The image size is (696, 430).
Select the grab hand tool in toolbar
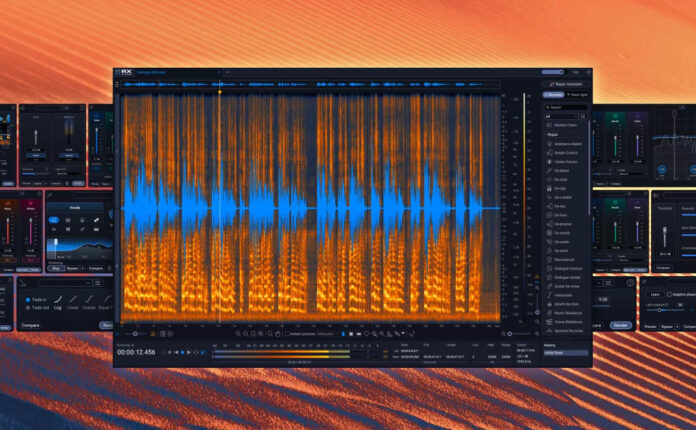click(x=278, y=334)
